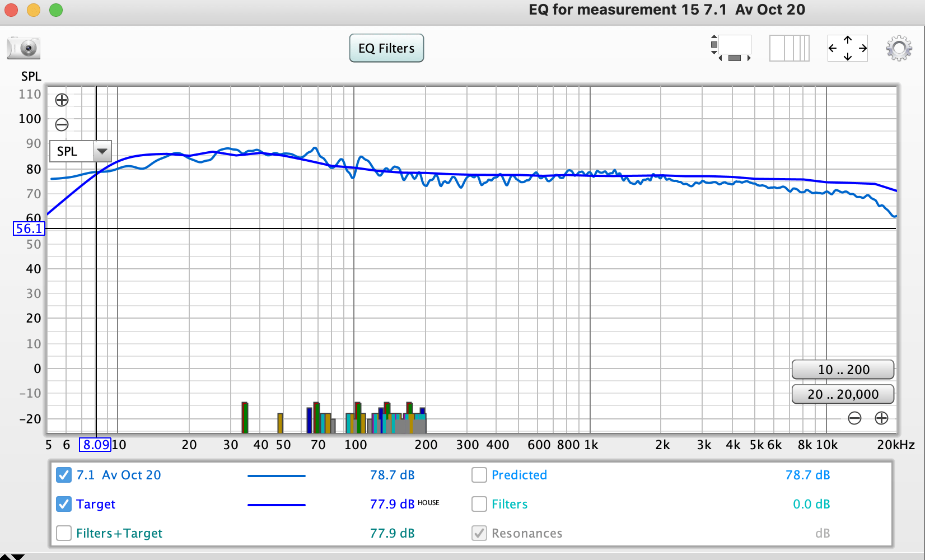
Task: Toggle the frequency axis grid icon
Action: (789, 48)
